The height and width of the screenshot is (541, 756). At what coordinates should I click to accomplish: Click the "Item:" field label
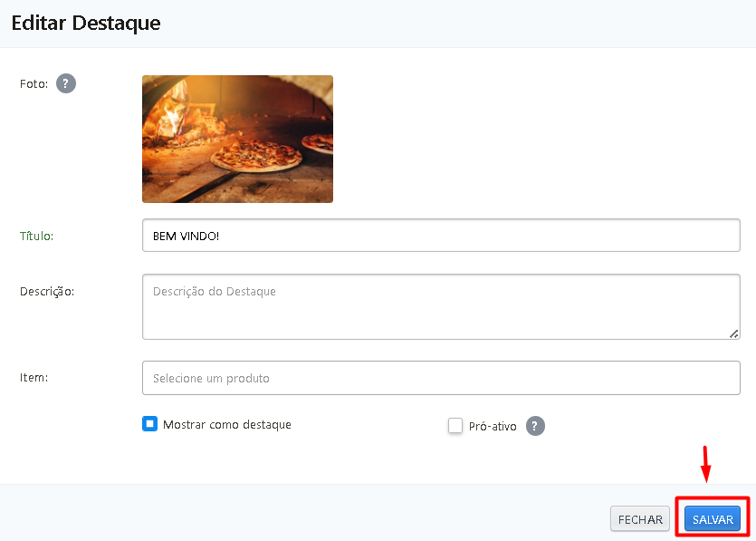point(33,377)
